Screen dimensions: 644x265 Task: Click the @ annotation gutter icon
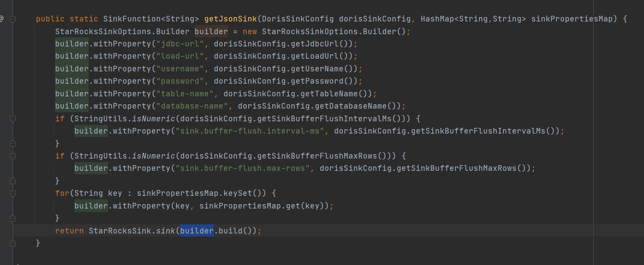(x=2, y=19)
